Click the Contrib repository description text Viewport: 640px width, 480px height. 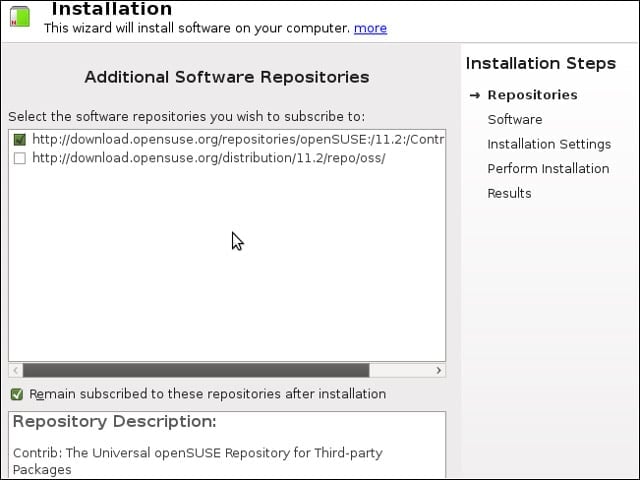(x=198, y=461)
